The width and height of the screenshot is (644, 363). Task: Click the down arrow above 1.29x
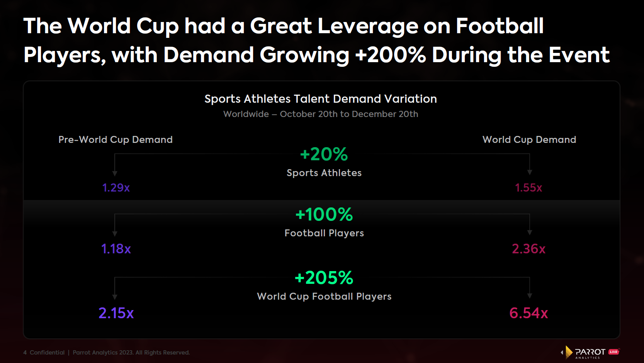pyautogui.click(x=115, y=173)
